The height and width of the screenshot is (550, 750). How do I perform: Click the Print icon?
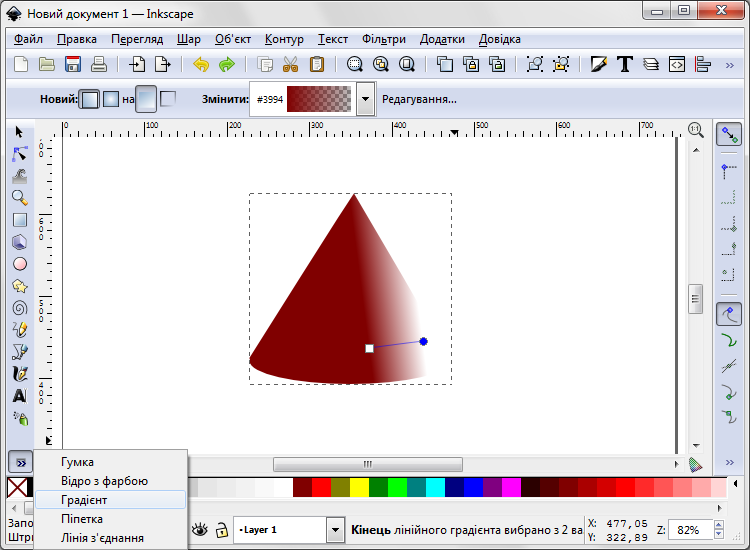coord(99,64)
